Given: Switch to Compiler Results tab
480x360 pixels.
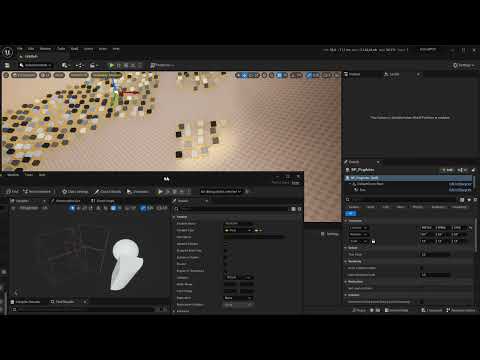Looking at the screenshot, I should 25,302.
